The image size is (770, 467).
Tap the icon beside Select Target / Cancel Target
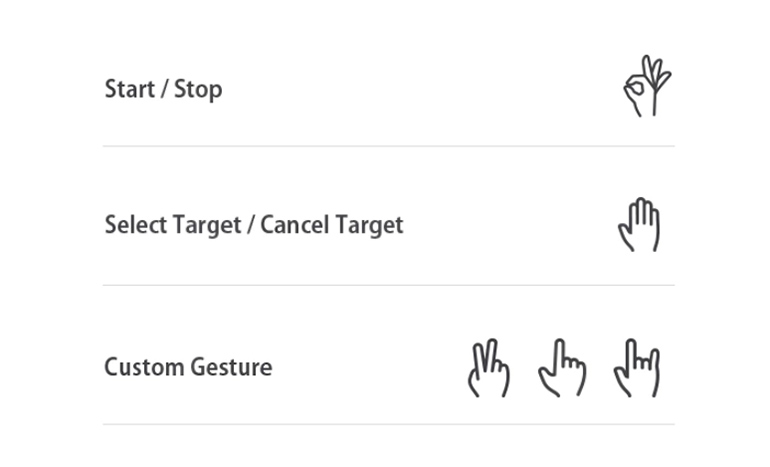click(x=639, y=225)
